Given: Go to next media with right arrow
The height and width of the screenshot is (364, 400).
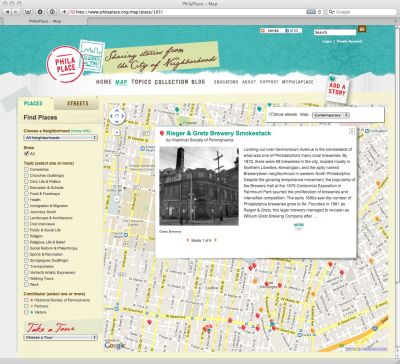Looking at the screenshot, I should pos(216,240).
